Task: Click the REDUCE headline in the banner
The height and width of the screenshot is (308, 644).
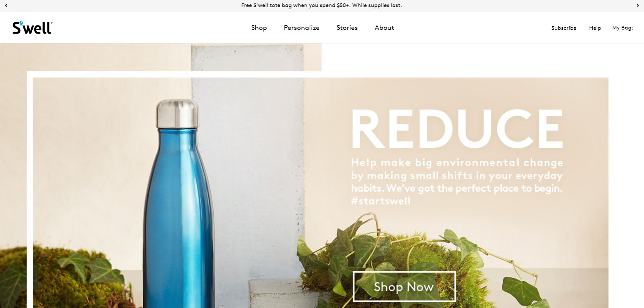Action: (457, 129)
